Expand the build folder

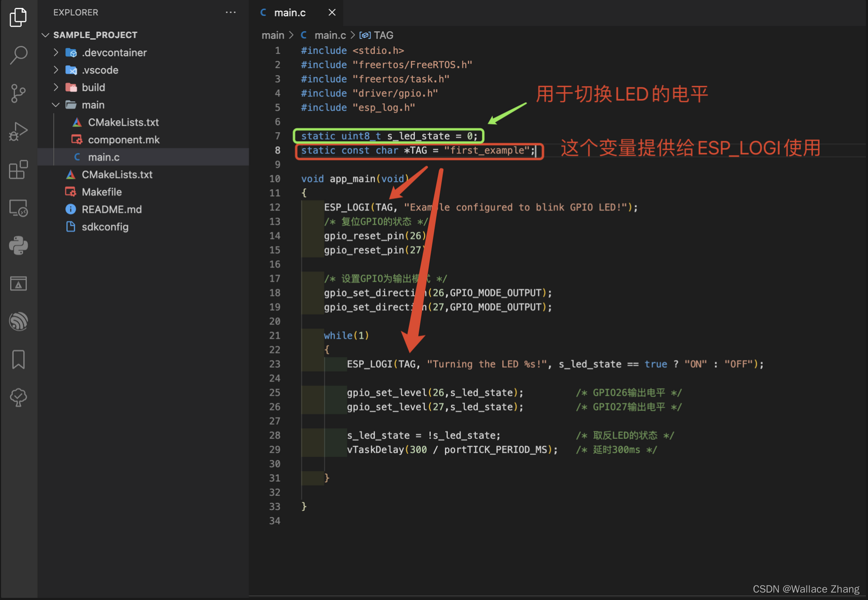tap(55, 87)
